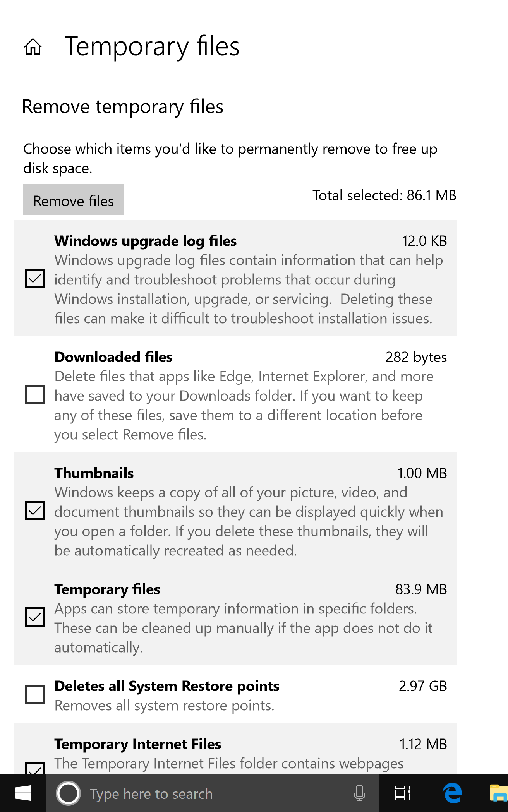The image size is (508, 812).
Task: Open File Explorer from the taskbar
Action: 499,793
